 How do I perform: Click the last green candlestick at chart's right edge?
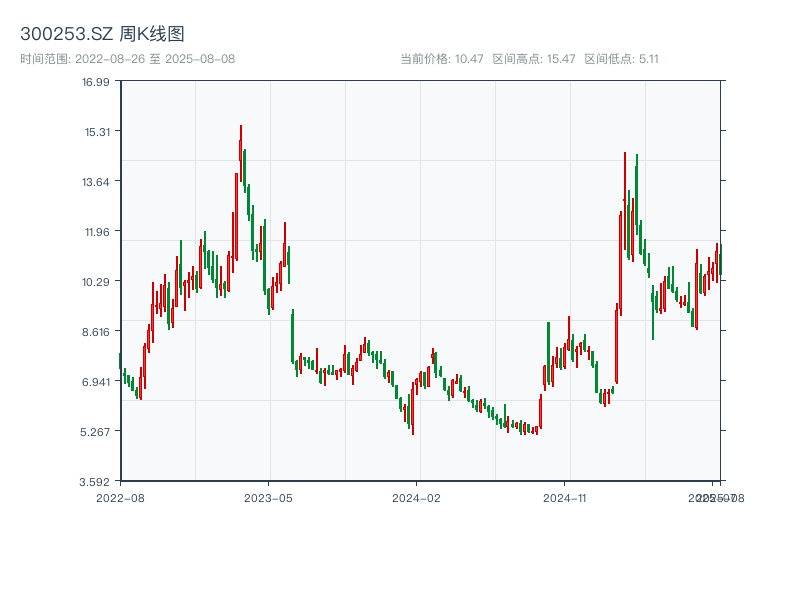point(720,260)
